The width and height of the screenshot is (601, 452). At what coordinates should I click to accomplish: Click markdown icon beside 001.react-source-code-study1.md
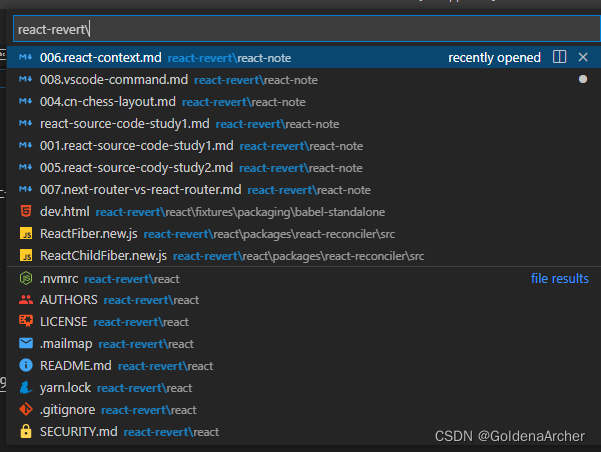26,146
